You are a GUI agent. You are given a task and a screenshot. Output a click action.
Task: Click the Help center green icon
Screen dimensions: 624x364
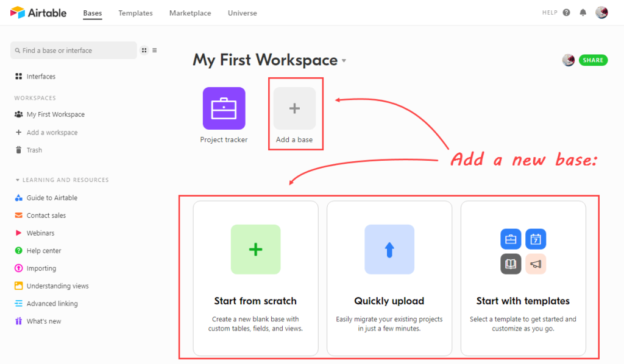pyautogui.click(x=19, y=251)
